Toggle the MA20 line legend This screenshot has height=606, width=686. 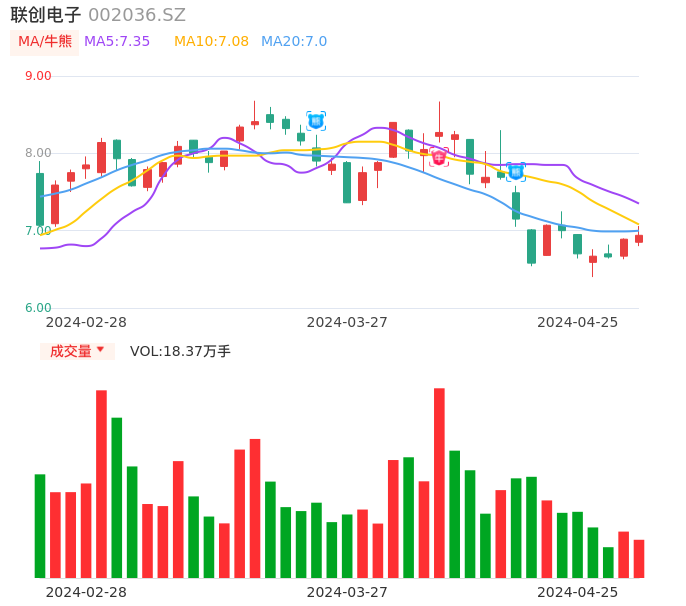tap(294, 42)
